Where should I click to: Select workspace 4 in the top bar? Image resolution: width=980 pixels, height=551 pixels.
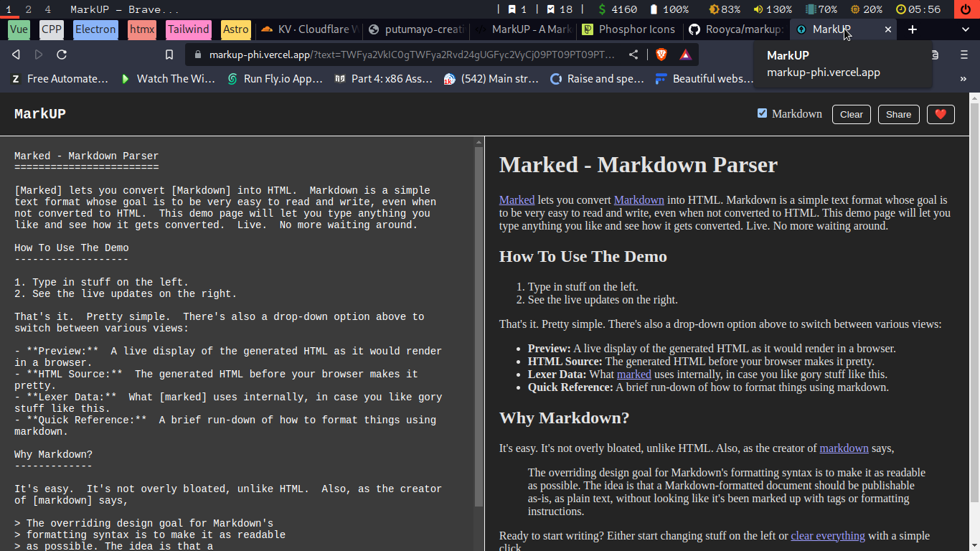click(47, 9)
